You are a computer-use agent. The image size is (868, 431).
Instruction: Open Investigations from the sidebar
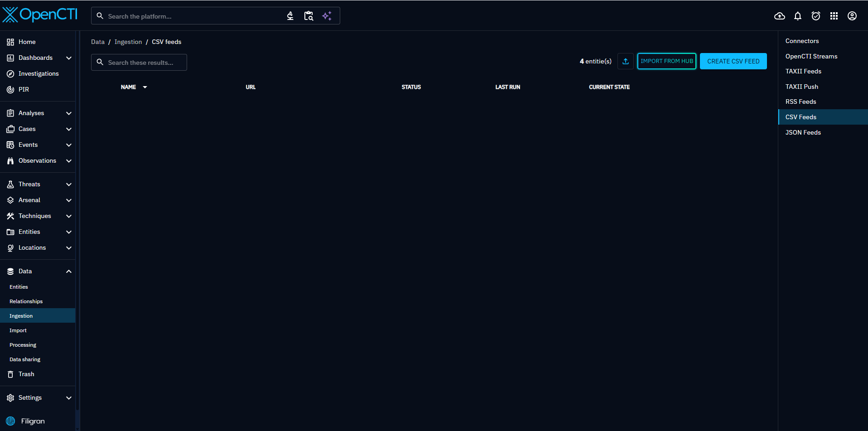point(39,73)
